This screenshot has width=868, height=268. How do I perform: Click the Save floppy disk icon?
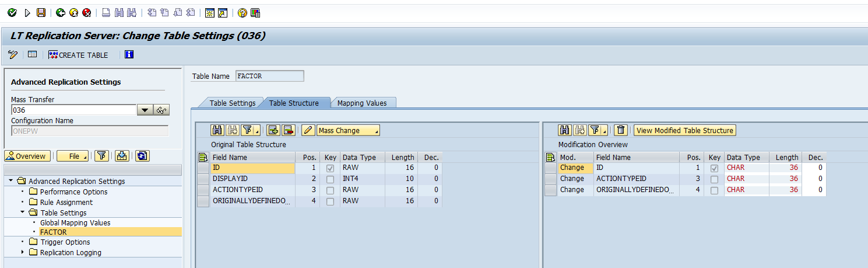(41, 12)
